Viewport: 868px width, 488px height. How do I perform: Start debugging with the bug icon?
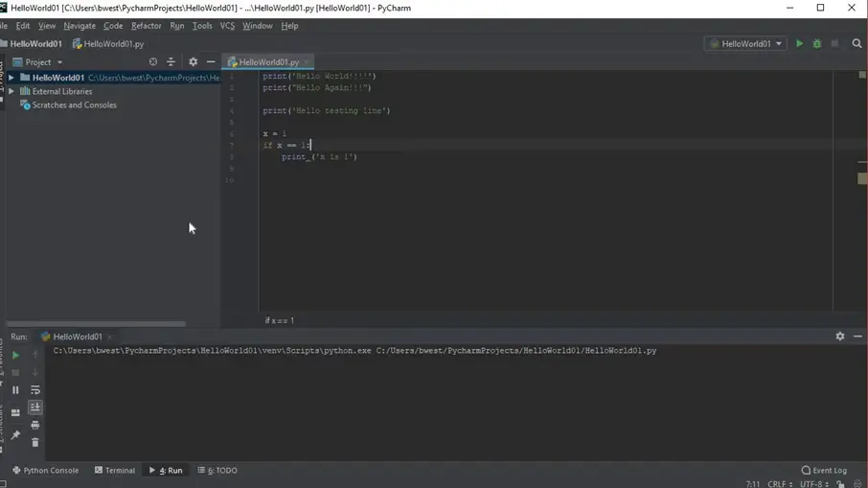click(x=817, y=43)
